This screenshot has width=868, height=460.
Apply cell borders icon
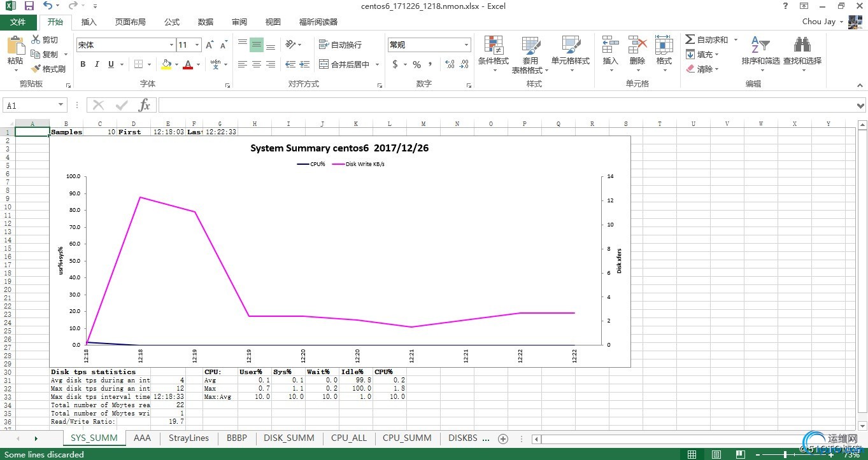click(x=139, y=64)
